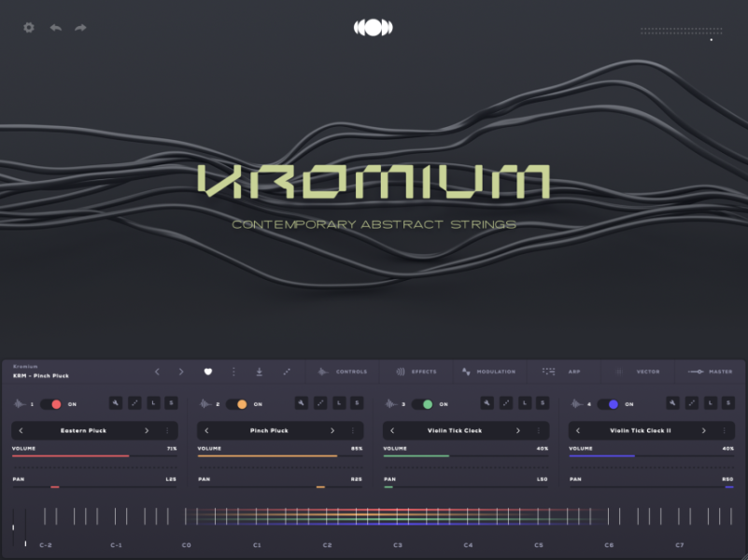
Task: Click the pitch wheel strip beside keyboard
Action: click(13, 527)
